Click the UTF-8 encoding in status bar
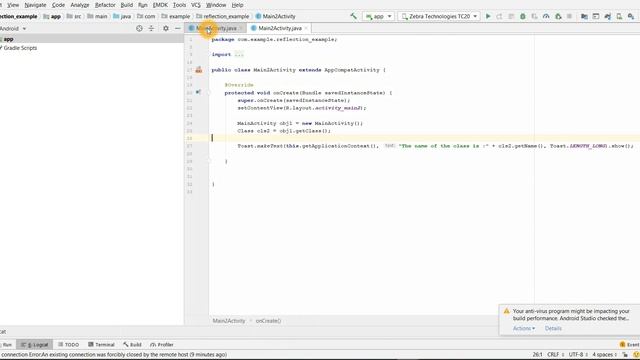The width and height of the screenshot is (640, 360). pyautogui.click(x=578, y=354)
